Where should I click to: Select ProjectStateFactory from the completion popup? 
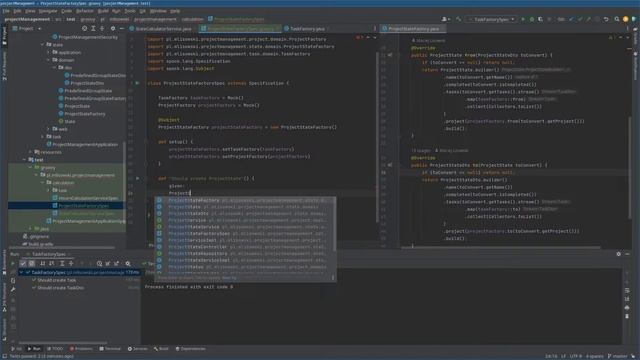tap(245, 200)
